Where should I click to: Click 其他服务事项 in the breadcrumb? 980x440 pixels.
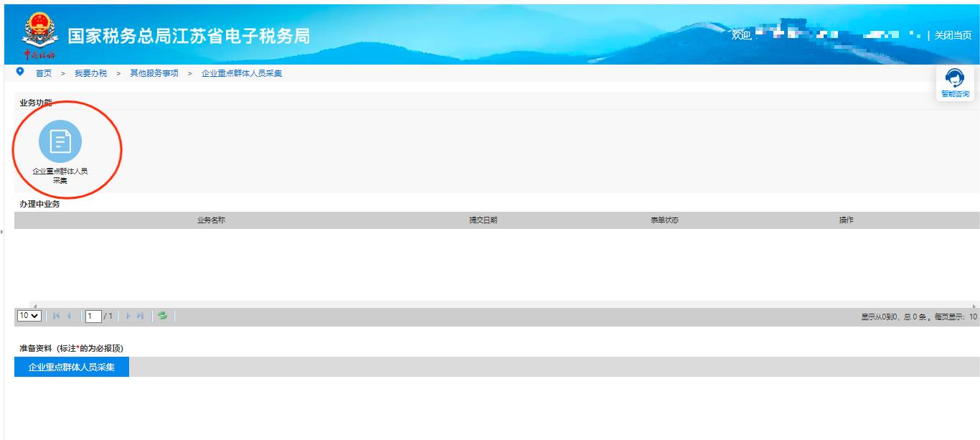(x=154, y=73)
